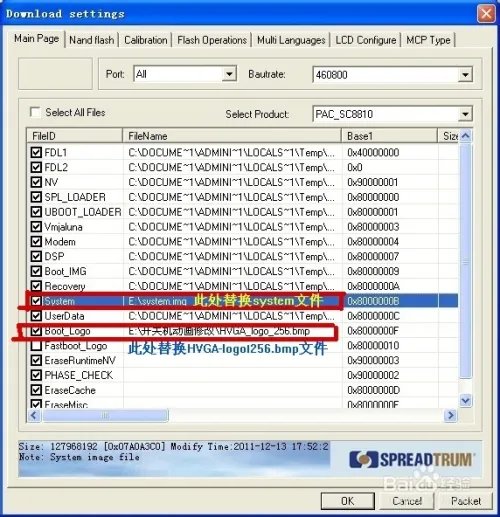Screen dimensions: 500x517
Task: Click the Base1 column header
Action: pos(390,136)
